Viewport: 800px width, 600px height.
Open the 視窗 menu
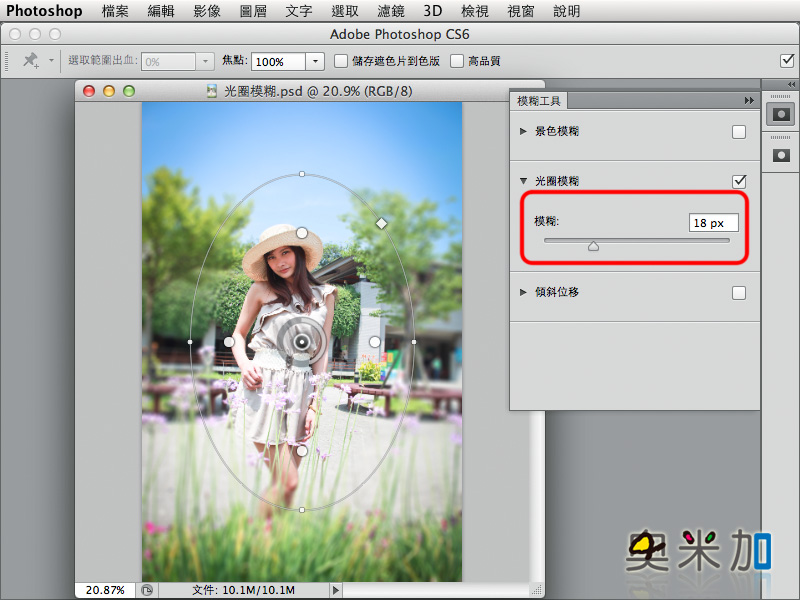[520, 11]
